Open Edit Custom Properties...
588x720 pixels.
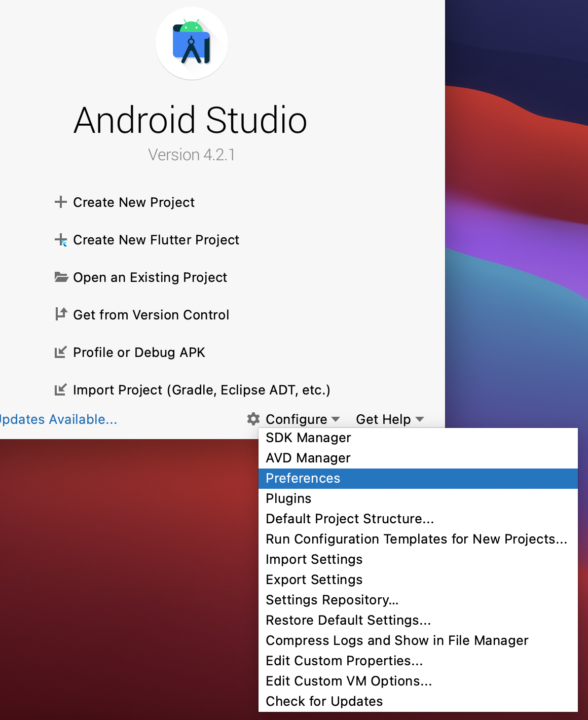[418, 661]
